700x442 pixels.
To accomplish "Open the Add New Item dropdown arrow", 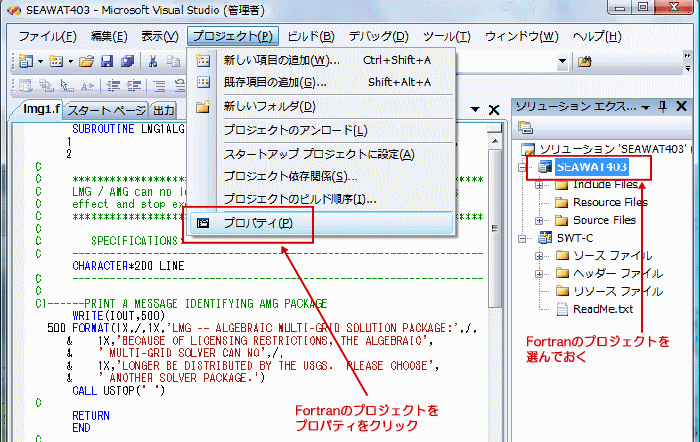I will point(71,62).
